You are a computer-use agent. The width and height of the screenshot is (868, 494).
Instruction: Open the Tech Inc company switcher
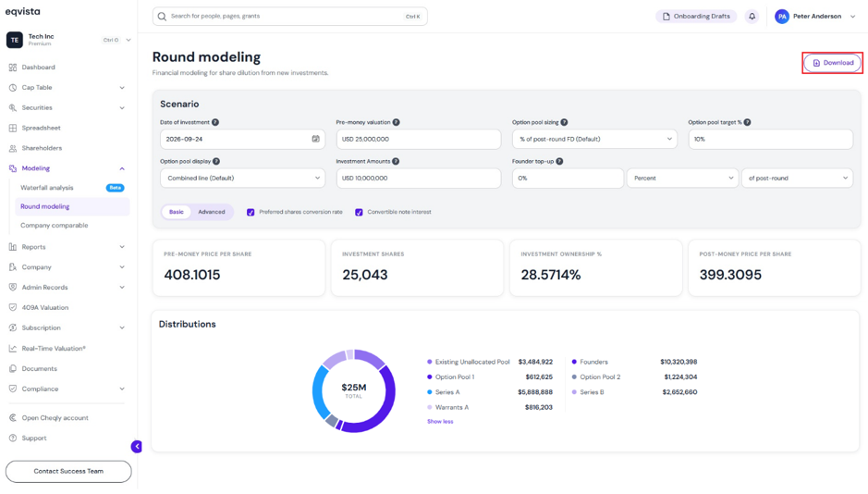click(68, 40)
